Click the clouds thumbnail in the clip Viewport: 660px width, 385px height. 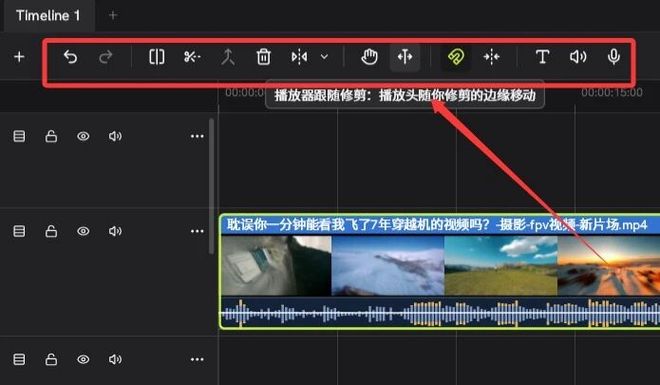click(x=388, y=266)
